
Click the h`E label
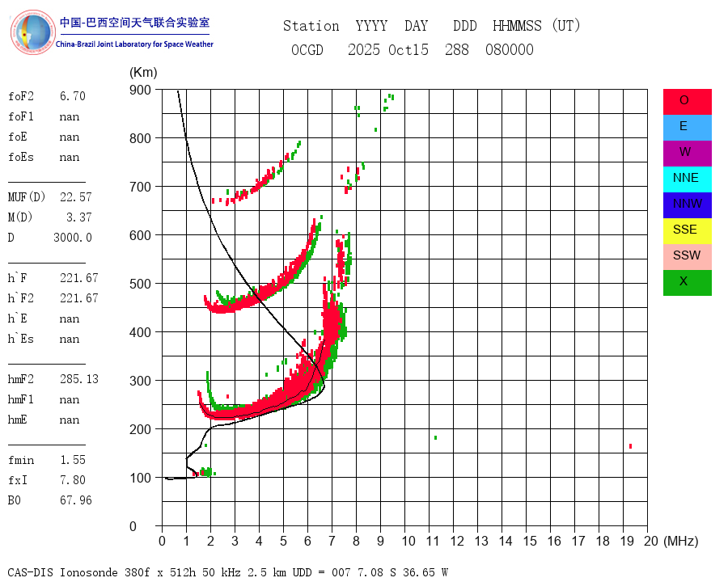[17, 318]
